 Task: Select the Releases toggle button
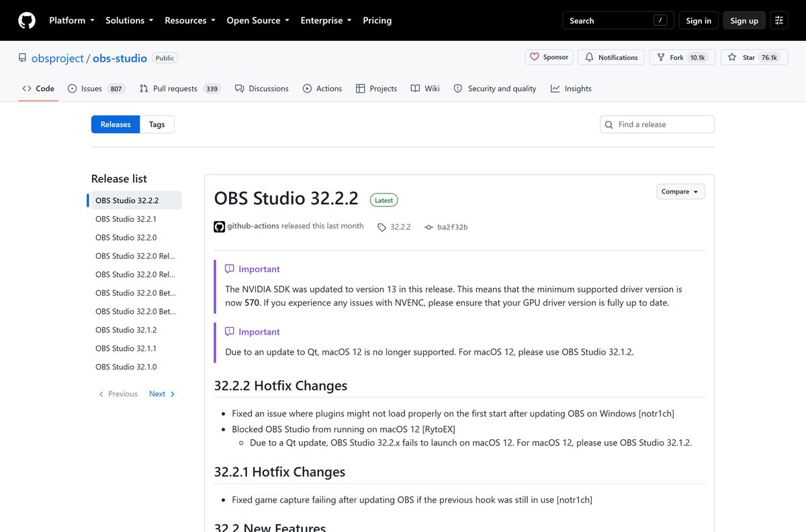click(116, 124)
